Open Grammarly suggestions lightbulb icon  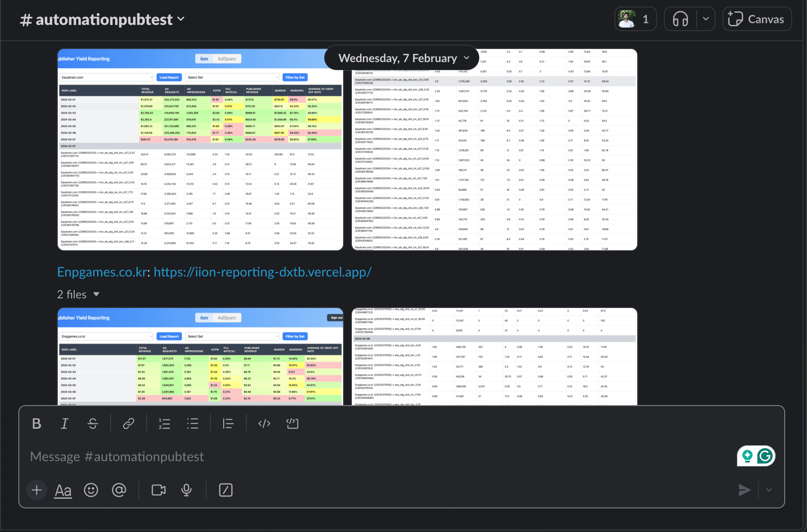pos(747,456)
